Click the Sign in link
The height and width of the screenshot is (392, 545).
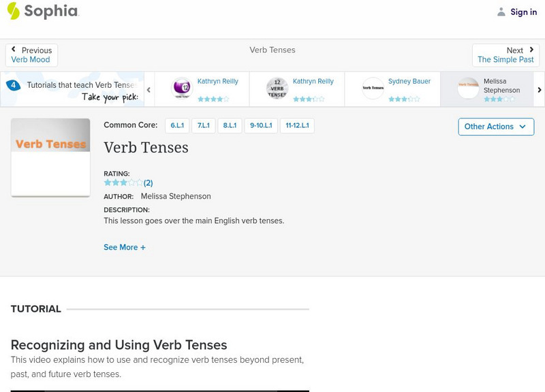(x=523, y=12)
